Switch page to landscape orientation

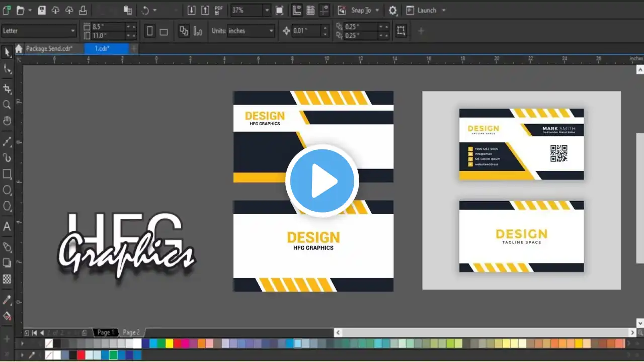click(x=164, y=31)
